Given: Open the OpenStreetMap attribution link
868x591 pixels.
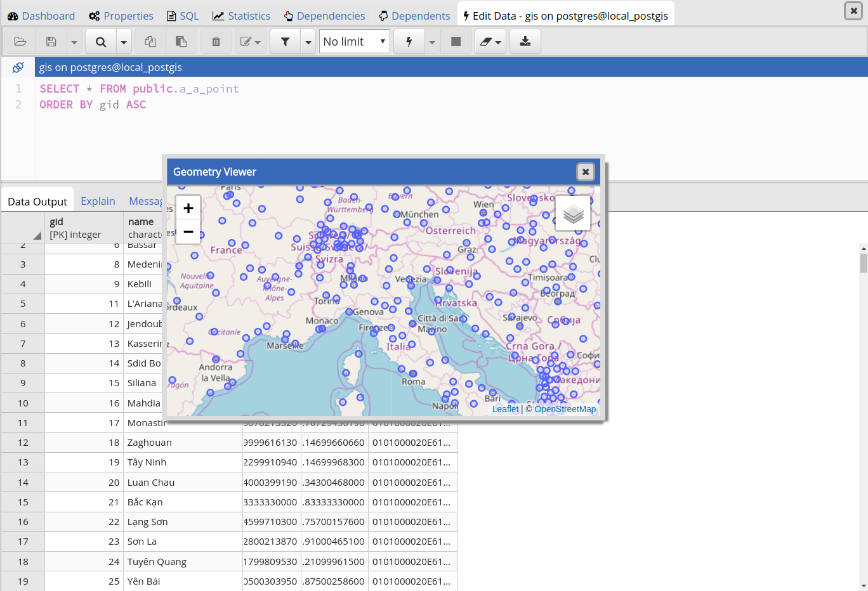Looking at the screenshot, I should point(565,409).
